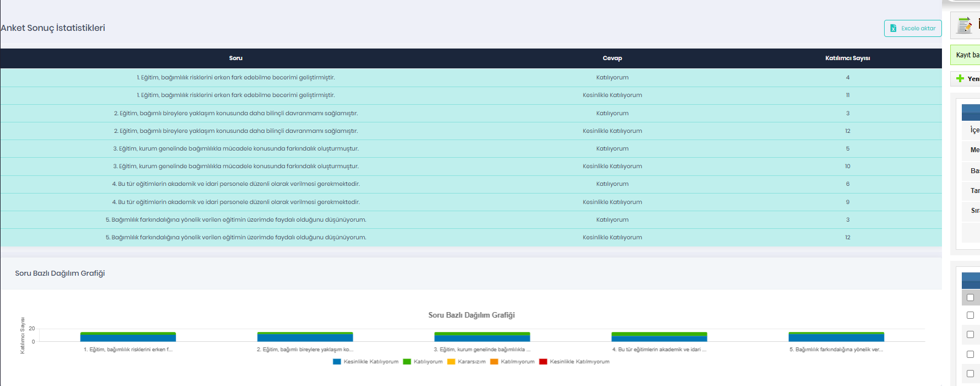Click the Katılımcı Sayısı column header
980x386 pixels.
pyautogui.click(x=847, y=58)
